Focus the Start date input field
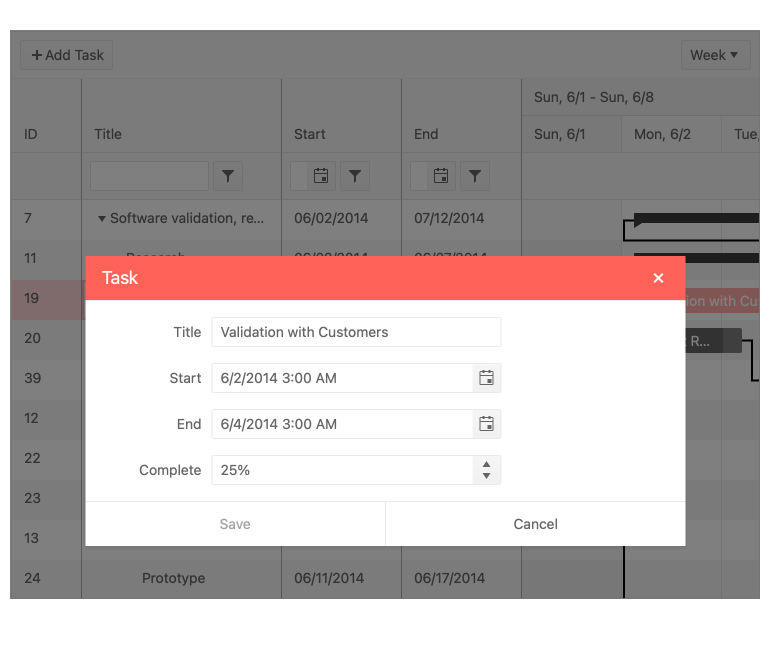This screenshot has width=770, height=659. click(340, 378)
